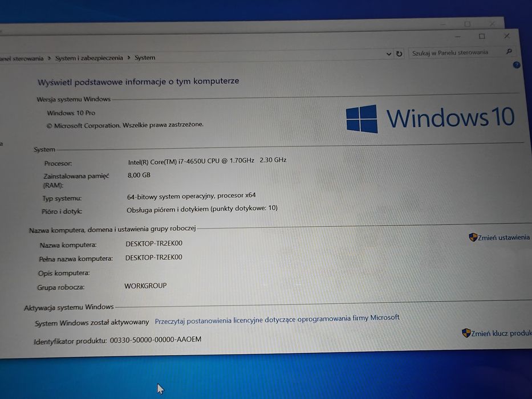Click the Windows 10 logo icon

(362, 119)
